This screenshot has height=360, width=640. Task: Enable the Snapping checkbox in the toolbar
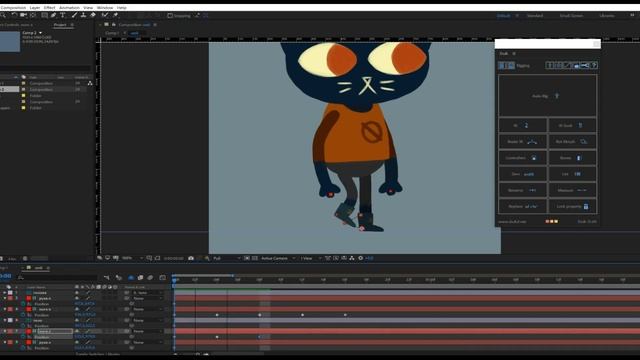(170, 16)
